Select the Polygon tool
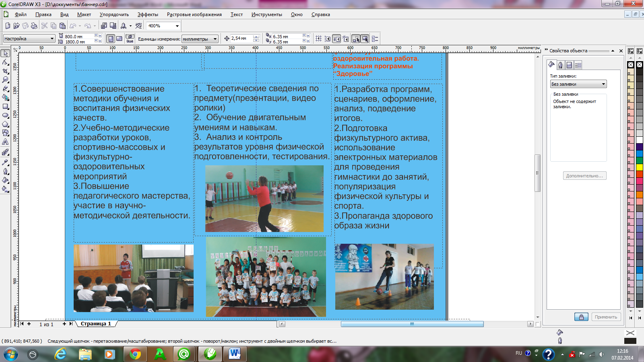Image resolution: width=644 pixels, height=362 pixels. pos(5,124)
